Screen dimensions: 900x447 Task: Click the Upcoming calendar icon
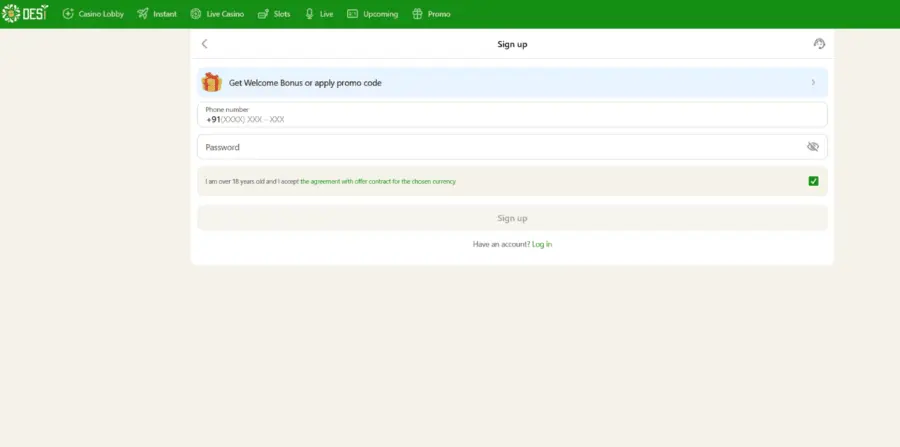coord(352,14)
